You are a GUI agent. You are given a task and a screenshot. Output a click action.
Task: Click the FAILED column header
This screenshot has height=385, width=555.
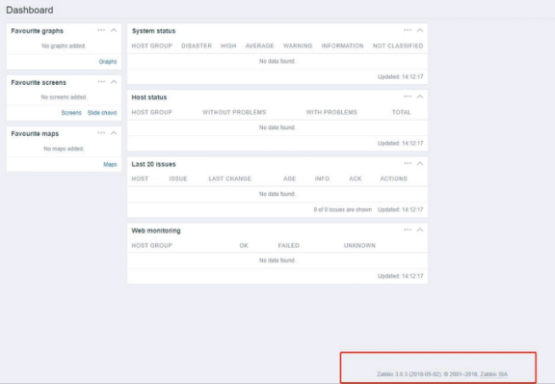pyautogui.click(x=289, y=246)
